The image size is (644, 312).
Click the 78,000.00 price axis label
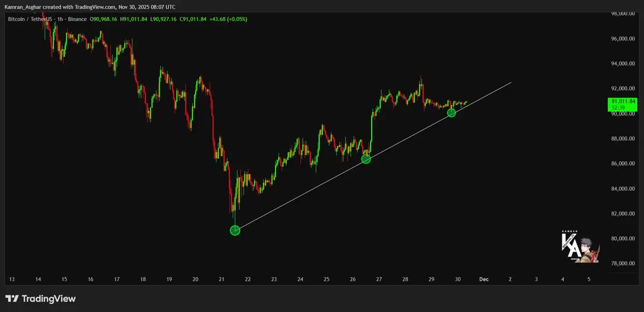pos(624,264)
